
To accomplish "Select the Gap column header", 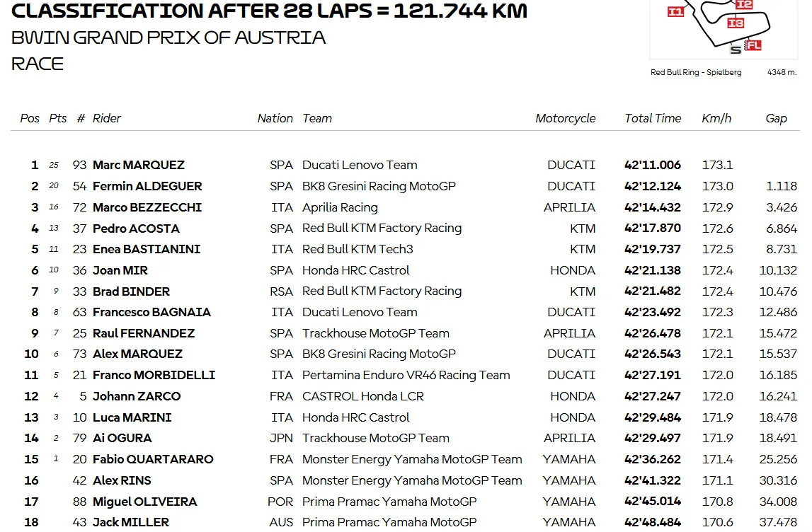I will coord(776,119).
